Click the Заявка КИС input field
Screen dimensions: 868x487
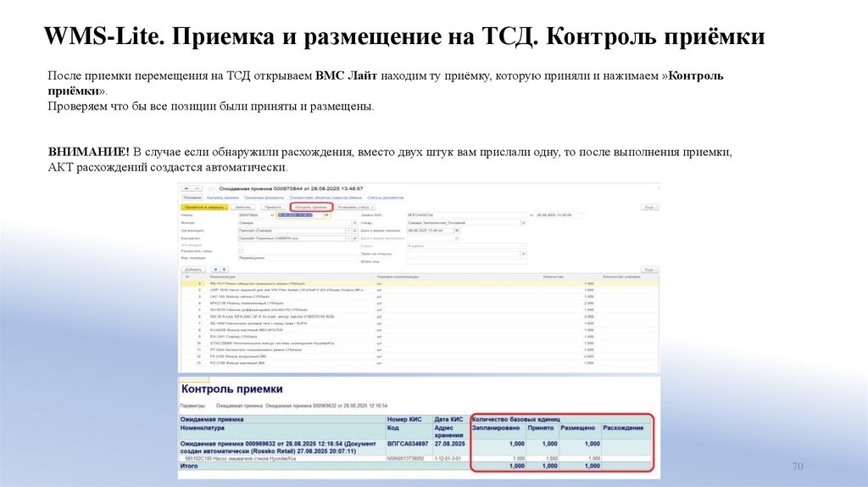(467, 215)
